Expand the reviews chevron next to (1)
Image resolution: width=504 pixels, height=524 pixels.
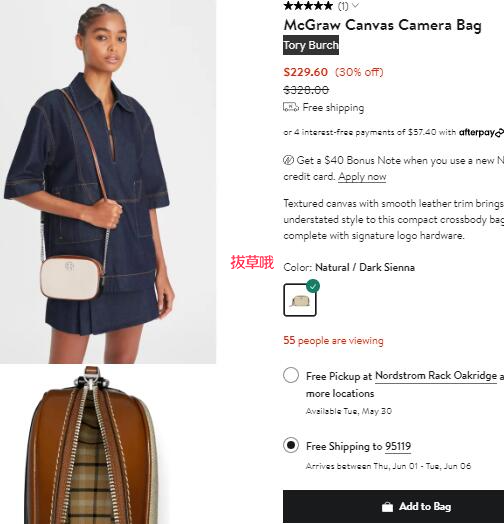(x=355, y=5)
